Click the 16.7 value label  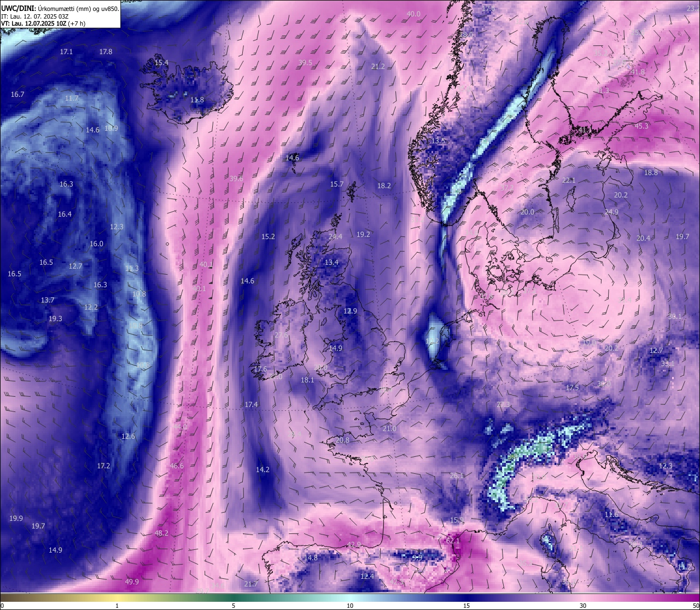(x=17, y=94)
